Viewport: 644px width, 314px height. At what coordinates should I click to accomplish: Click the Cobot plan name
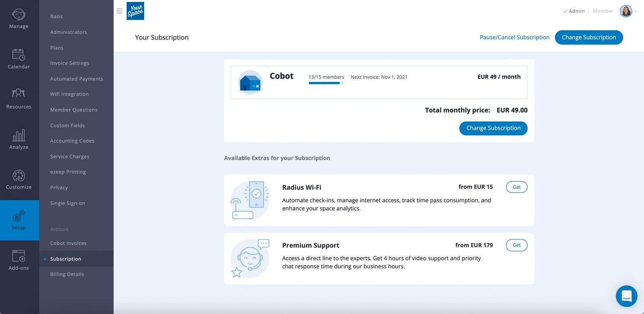(x=281, y=76)
